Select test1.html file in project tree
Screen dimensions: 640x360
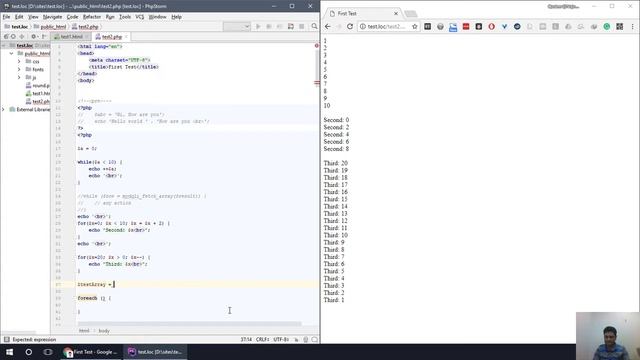pos(38,93)
